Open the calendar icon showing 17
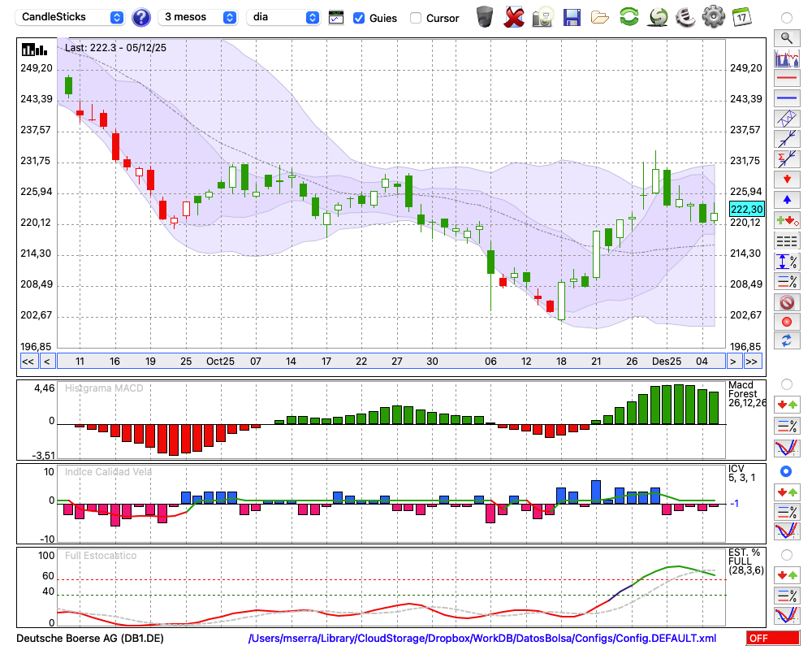 click(x=741, y=16)
